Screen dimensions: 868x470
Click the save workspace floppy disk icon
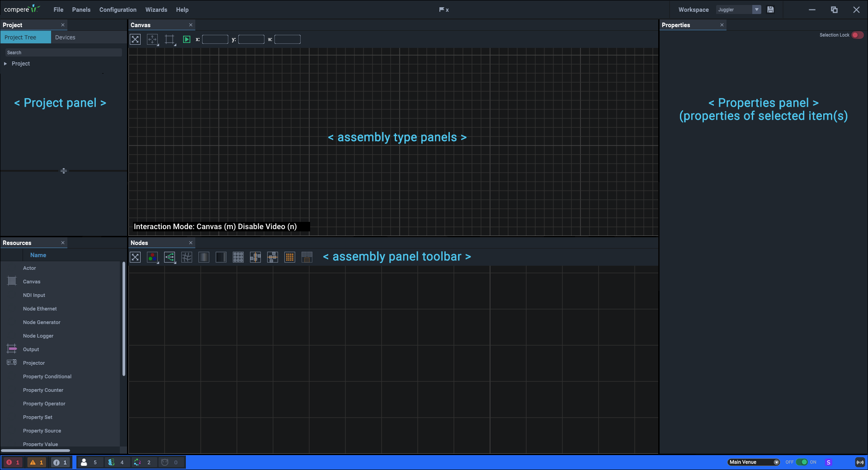pos(770,9)
